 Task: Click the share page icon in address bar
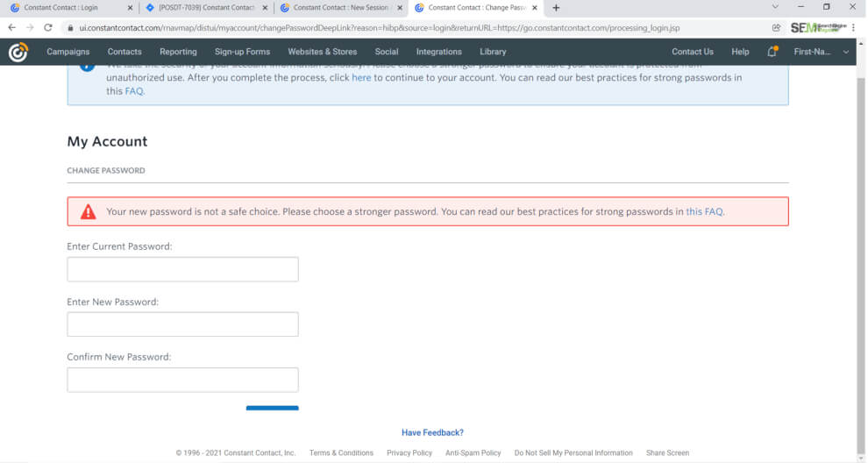click(x=776, y=28)
